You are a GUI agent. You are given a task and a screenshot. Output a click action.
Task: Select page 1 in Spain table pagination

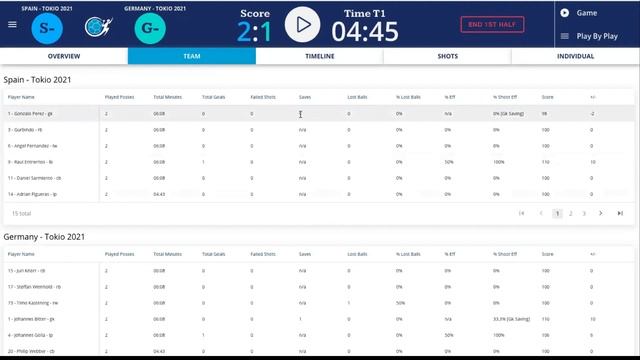coord(557,213)
